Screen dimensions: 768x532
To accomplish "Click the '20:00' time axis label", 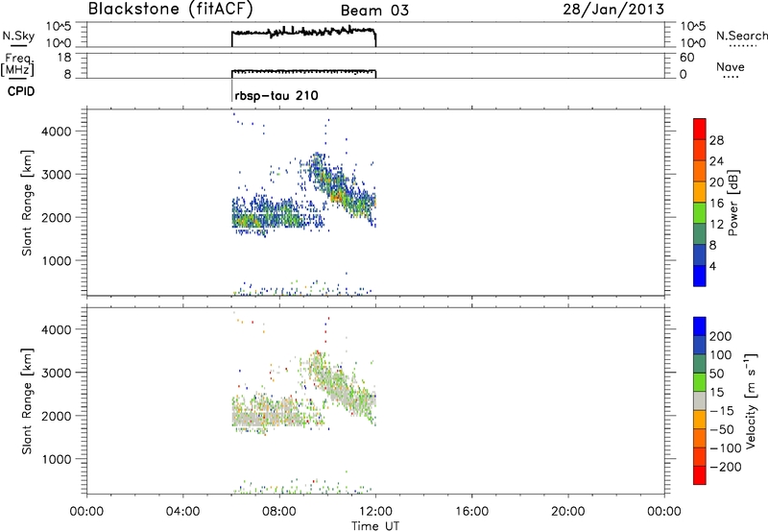I will click(567, 512).
